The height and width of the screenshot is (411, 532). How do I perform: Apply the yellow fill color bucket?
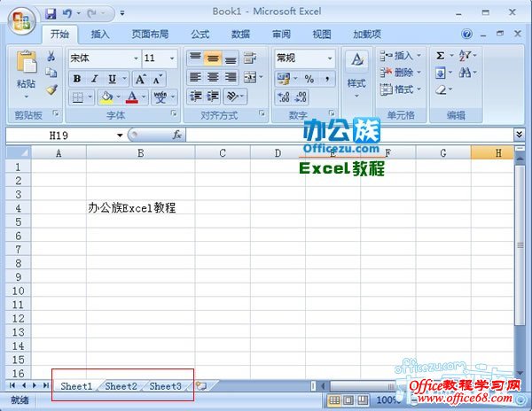106,97
